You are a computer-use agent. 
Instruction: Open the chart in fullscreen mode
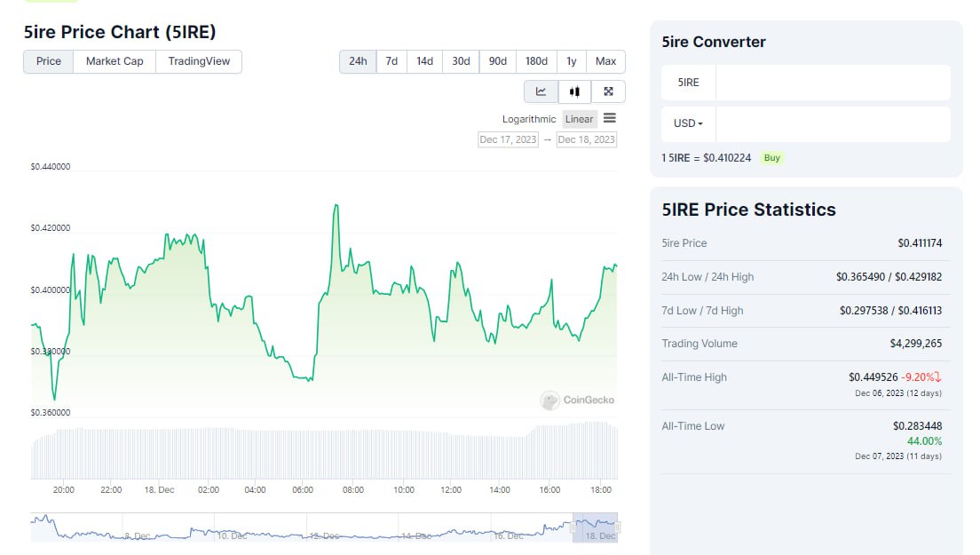(x=608, y=91)
